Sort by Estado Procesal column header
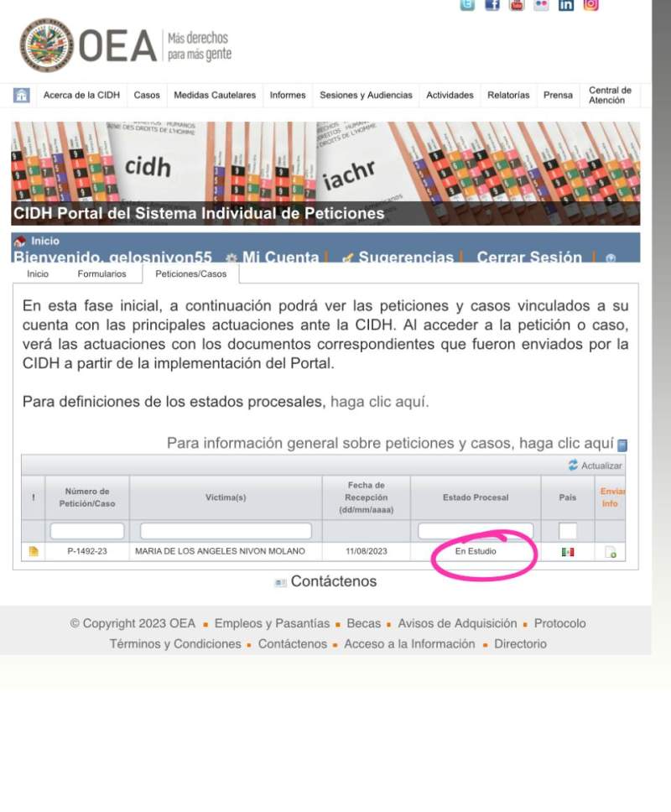The width and height of the screenshot is (671, 812). coord(476,497)
